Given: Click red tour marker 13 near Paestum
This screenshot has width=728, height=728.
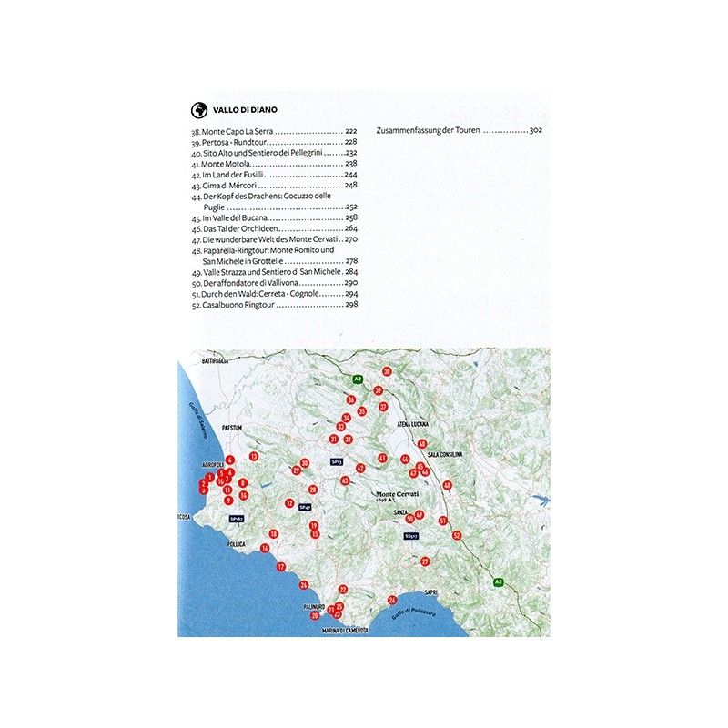Looking at the screenshot, I should 254,456.
